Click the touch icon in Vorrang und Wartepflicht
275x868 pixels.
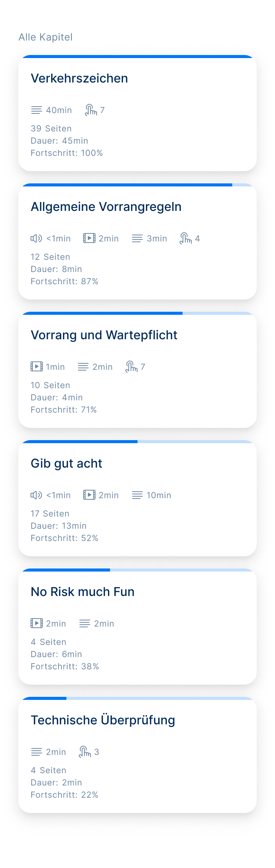coord(131,367)
